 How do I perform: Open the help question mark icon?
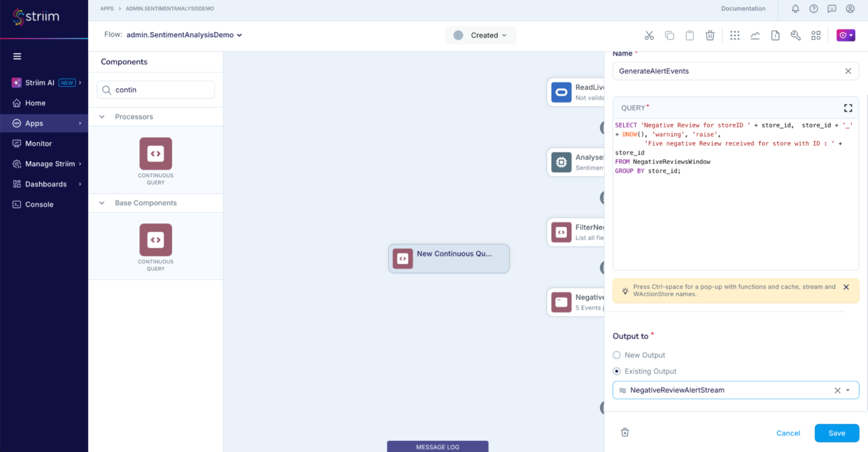click(814, 8)
